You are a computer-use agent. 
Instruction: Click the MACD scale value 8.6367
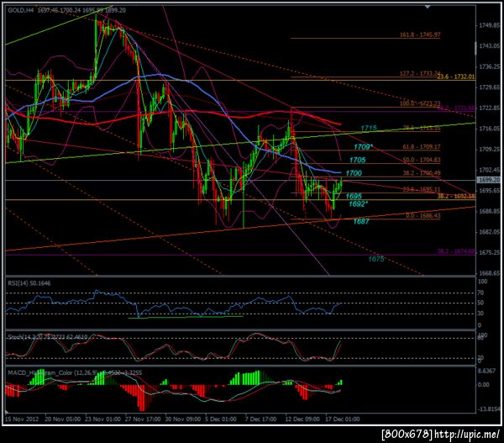[x=487, y=371]
